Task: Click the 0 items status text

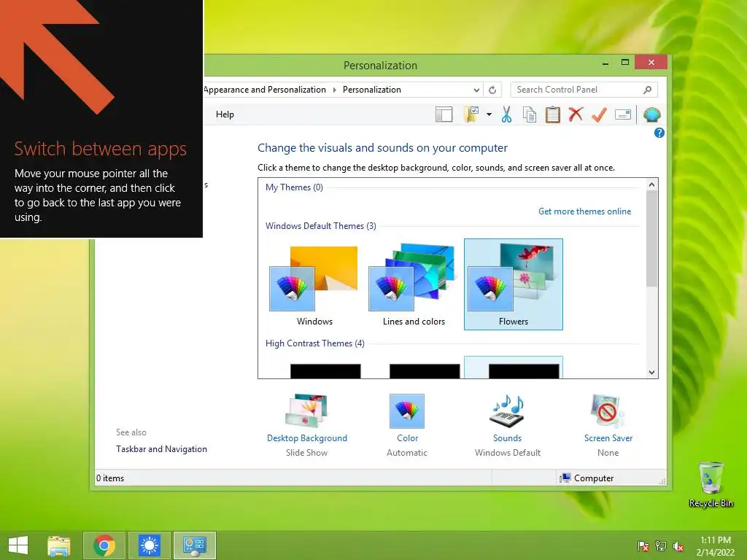Action: [110, 478]
